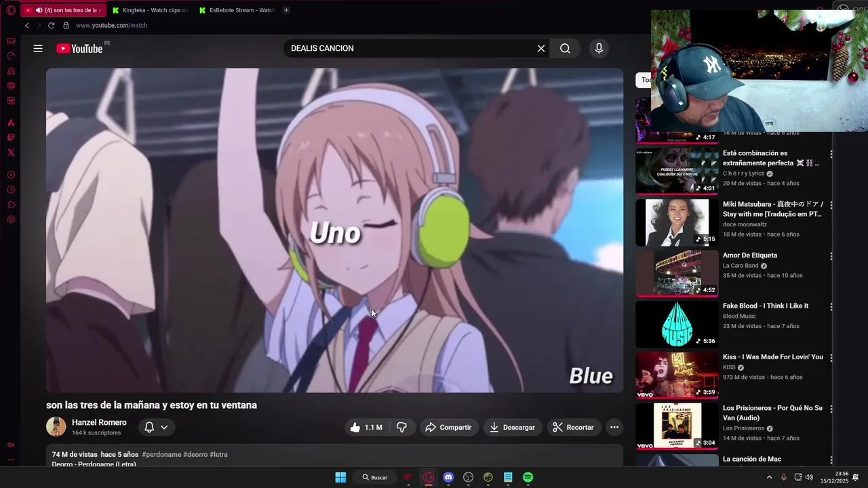Screen dimensions: 868x488
Task: Open the Player sidebar icon
Action: click(x=11, y=175)
